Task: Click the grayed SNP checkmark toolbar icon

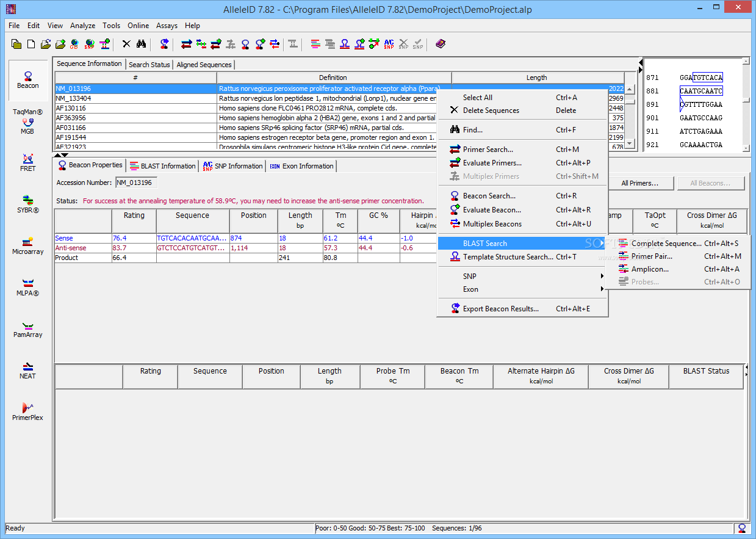Action: pyautogui.click(x=418, y=44)
